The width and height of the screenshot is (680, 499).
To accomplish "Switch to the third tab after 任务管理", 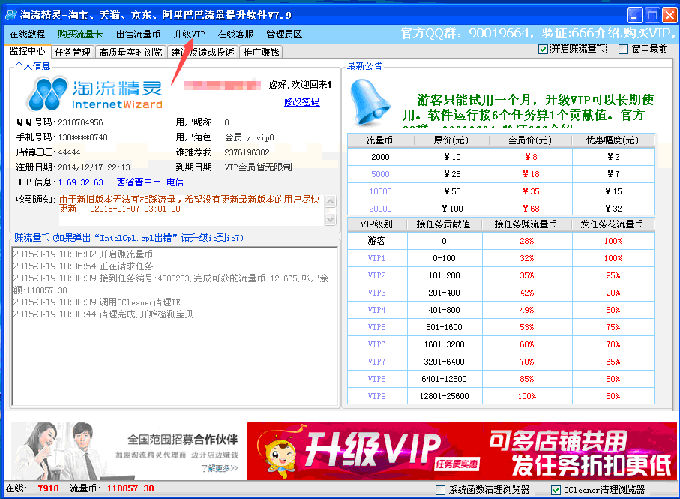I will tap(131, 52).
